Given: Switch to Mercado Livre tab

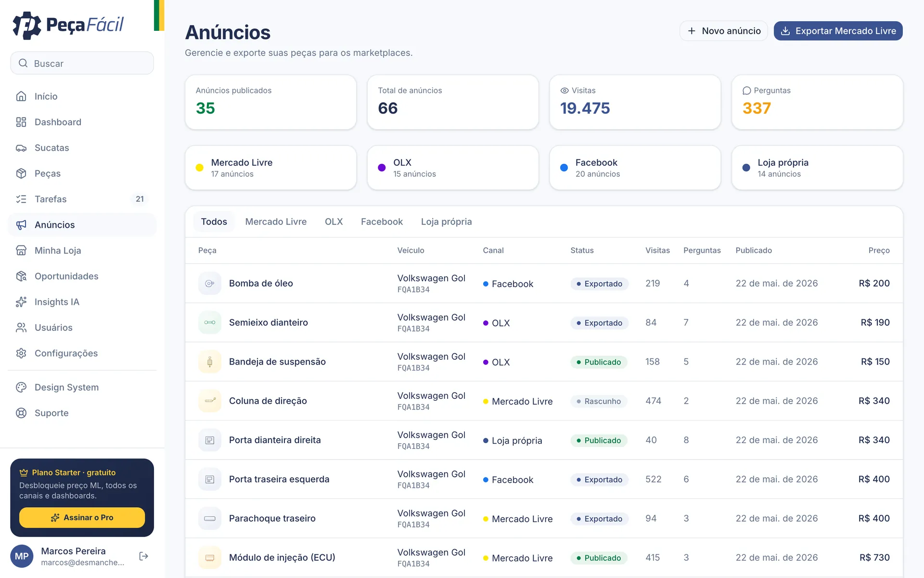Looking at the screenshot, I should click(x=276, y=222).
